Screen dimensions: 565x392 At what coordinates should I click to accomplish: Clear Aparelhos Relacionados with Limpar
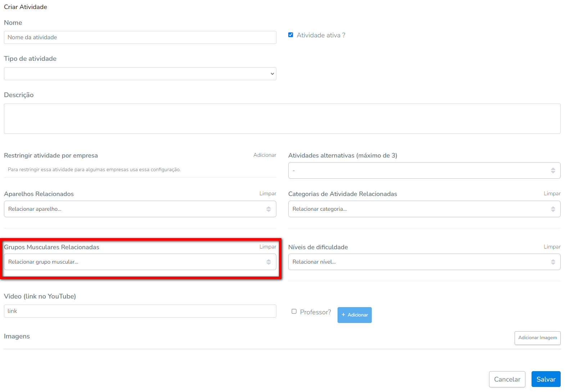(268, 193)
